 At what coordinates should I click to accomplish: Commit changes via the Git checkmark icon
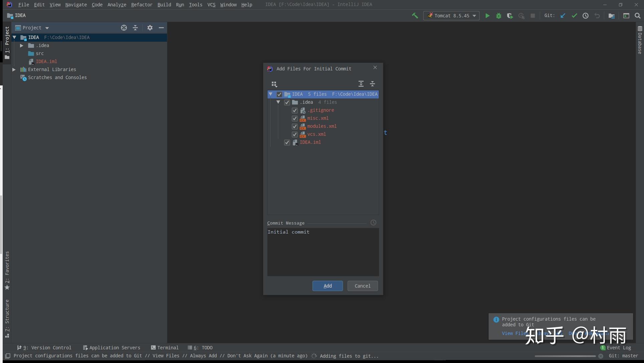(574, 15)
